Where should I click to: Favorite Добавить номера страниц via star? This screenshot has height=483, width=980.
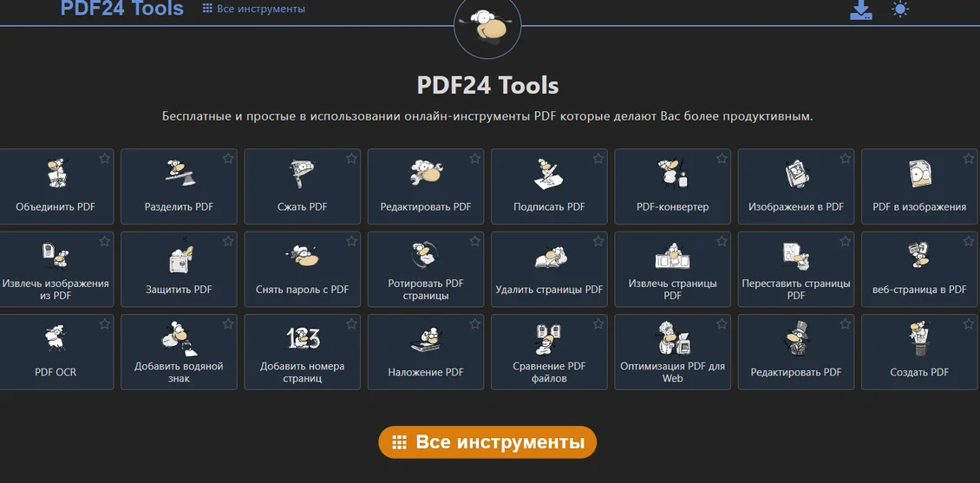coord(351,323)
